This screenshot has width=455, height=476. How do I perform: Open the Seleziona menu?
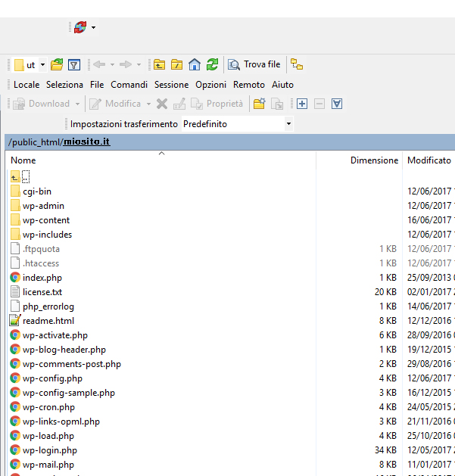coord(64,85)
